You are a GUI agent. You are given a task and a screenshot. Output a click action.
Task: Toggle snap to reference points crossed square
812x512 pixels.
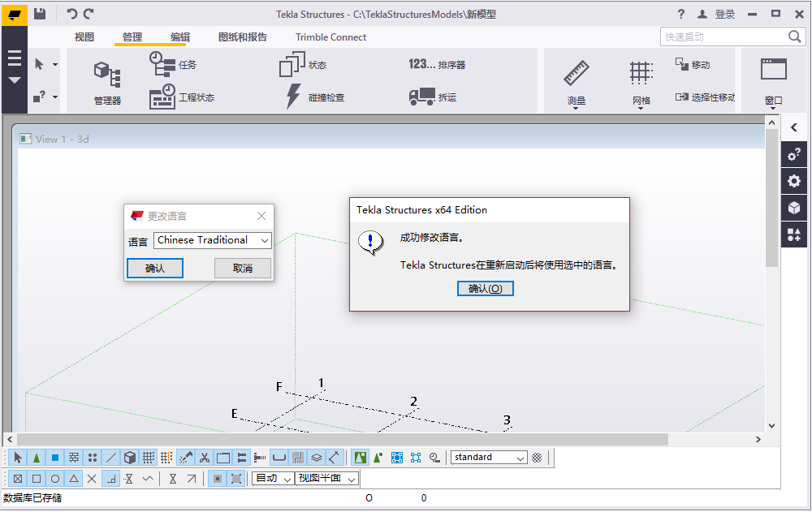point(18,479)
